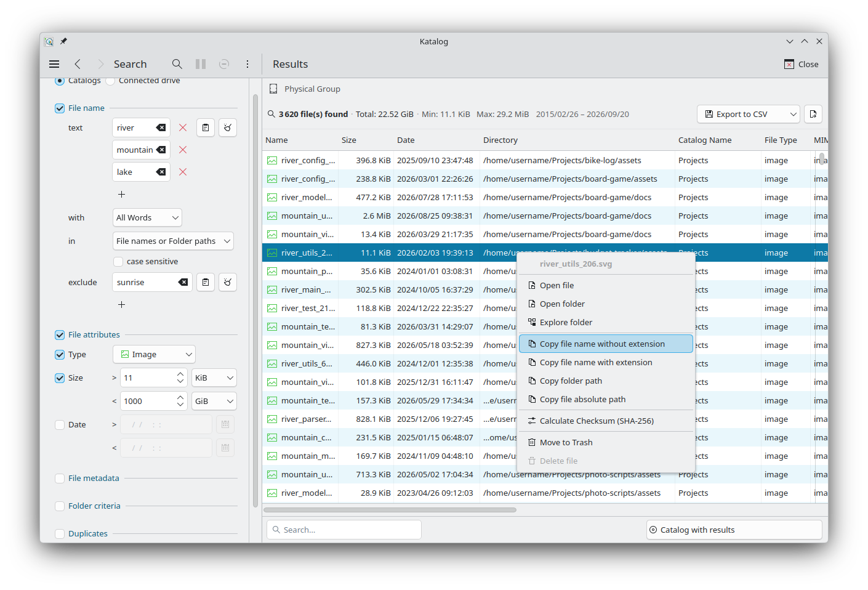Focus the results Search... filter field

coord(344,530)
